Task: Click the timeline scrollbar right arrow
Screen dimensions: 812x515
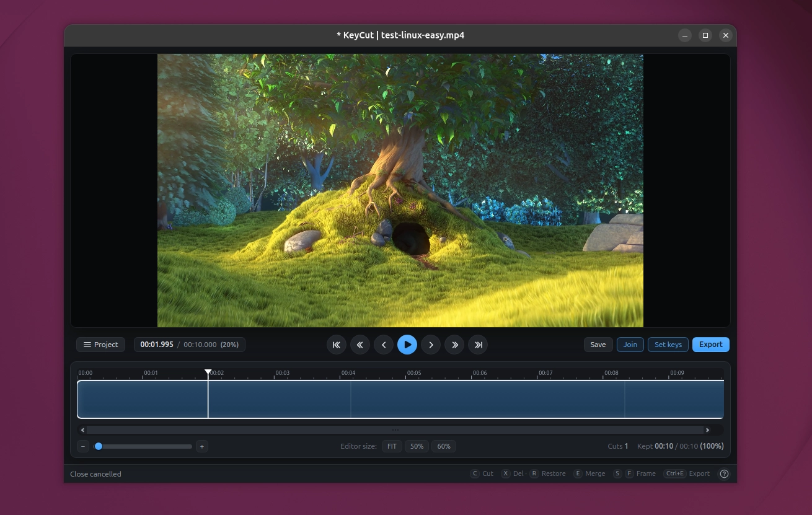Action: [x=707, y=429]
